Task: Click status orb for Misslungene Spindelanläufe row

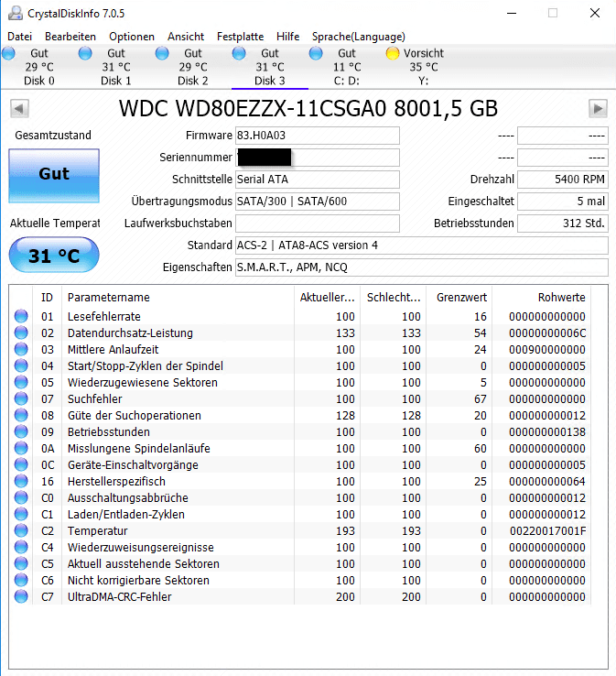Action: [x=21, y=448]
